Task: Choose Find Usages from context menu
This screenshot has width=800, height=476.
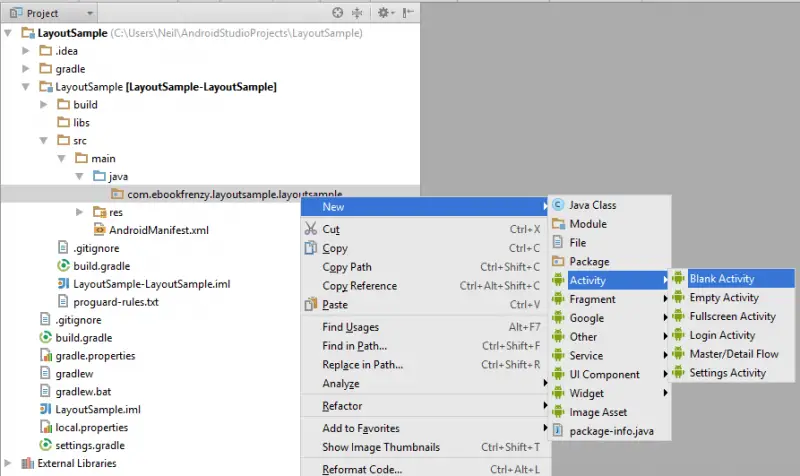Action: (350, 327)
